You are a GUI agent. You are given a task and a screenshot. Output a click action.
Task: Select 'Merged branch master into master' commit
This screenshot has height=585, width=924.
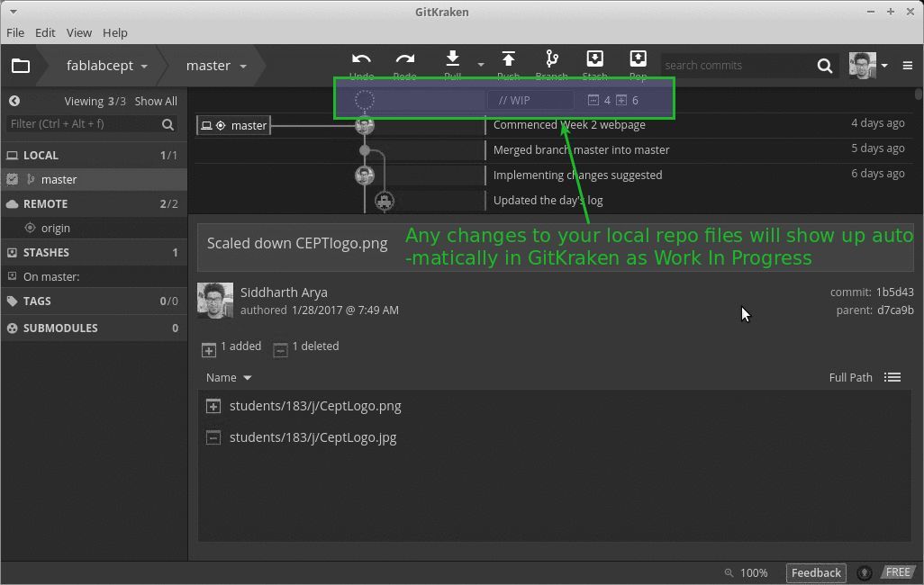pyautogui.click(x=581, y=150)
